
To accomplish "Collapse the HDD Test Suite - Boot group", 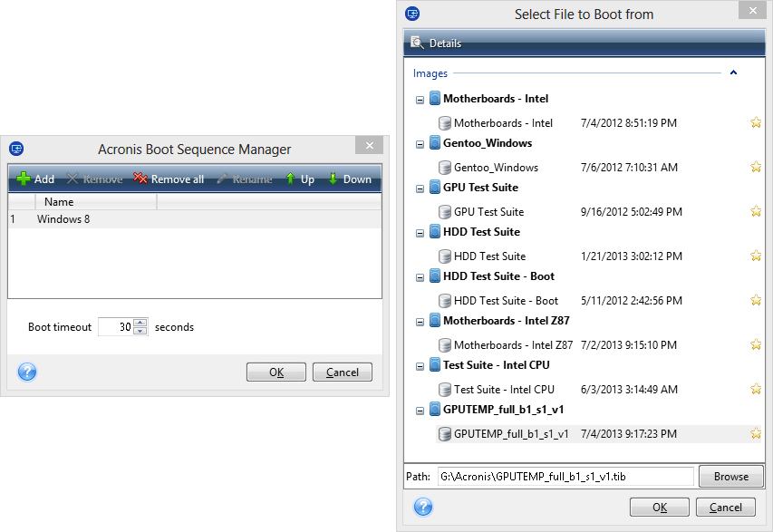I will point(420,277).
